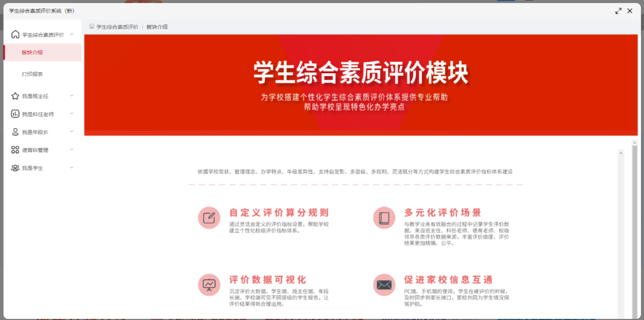Click the fullscreen expand button in title bar
Screen dimensions: 644x320
[618, 11]
